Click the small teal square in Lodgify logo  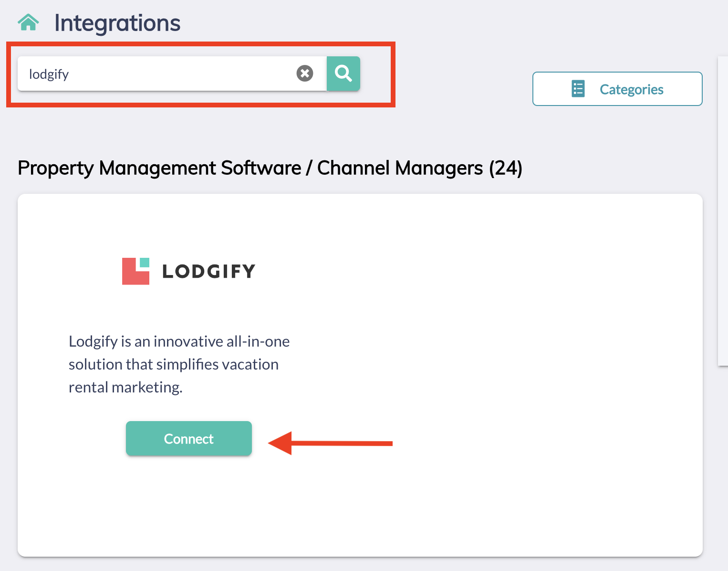click(145, 263)
